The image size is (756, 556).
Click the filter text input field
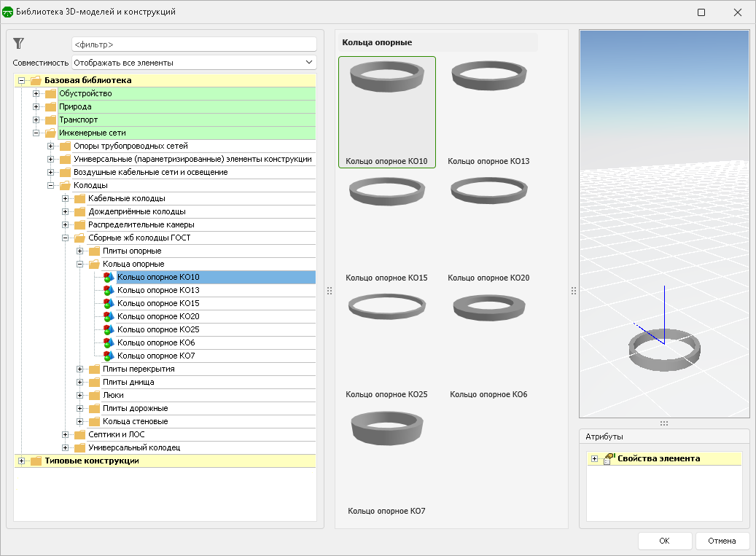click(x=194, y=44)
